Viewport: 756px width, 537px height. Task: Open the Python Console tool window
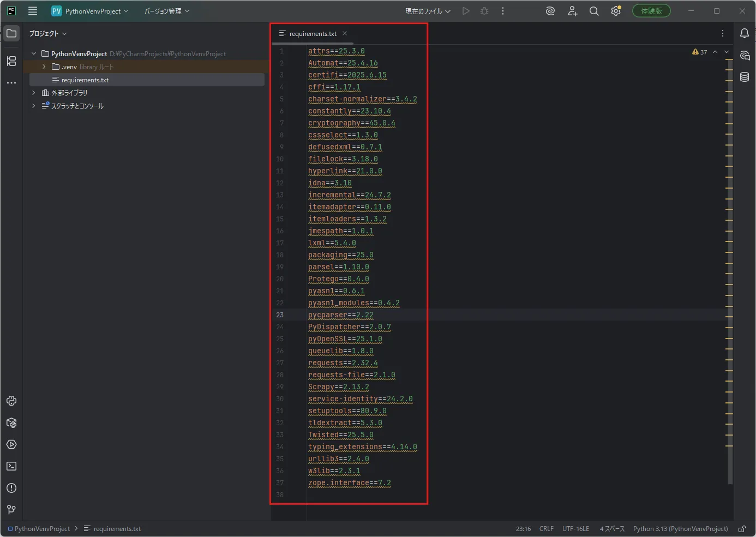11,401
